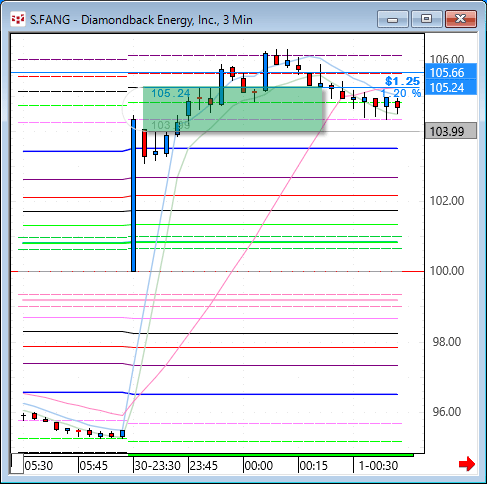The image size is (487, 484).
Task: Click the 23:45 time axis label
Action: tap(203, 466)
